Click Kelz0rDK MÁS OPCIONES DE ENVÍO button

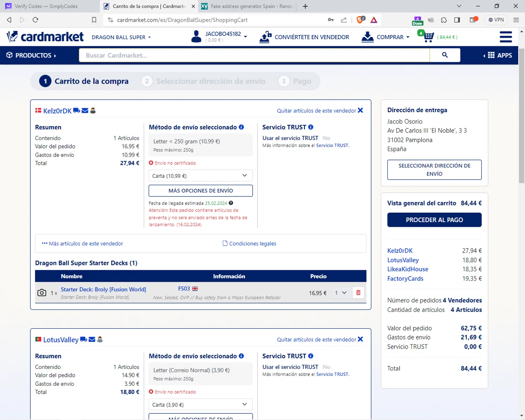201,191
